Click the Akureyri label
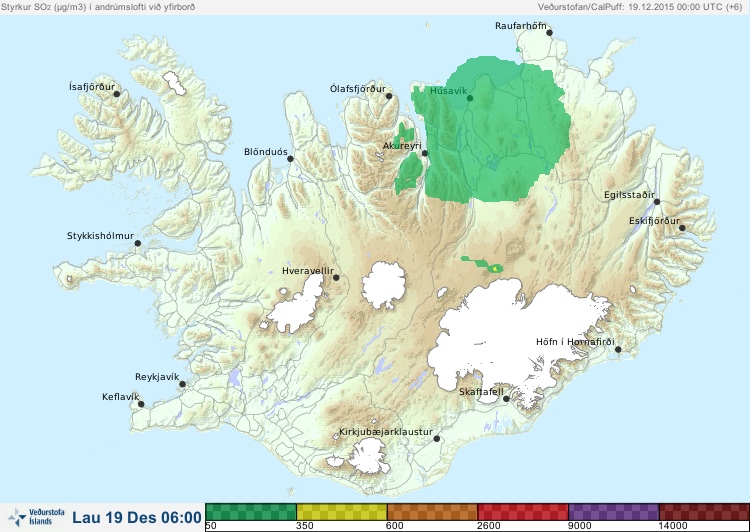750x532 pixels. (402, 146)
